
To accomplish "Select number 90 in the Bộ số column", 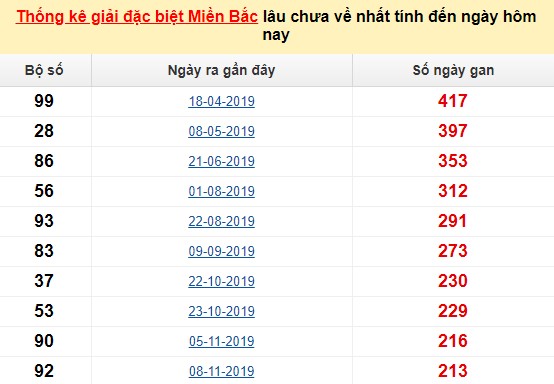I will [44, 341].
